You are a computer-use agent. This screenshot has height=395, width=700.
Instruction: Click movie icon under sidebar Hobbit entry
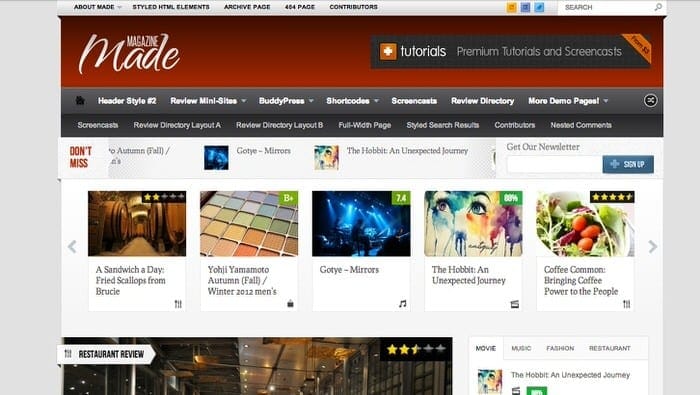click(x=516, y=391)
